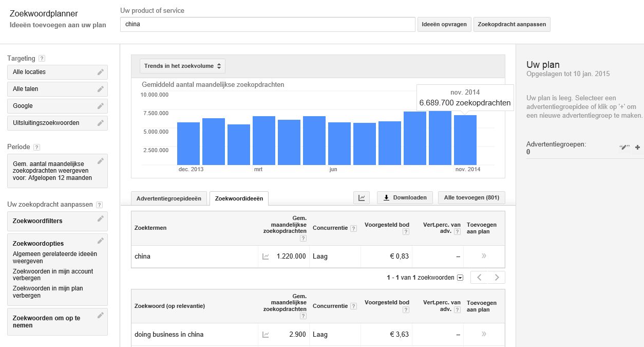This screenshot has width=644, height=347.
Task: Click the product or service input field
Action: tap(267, 24)
